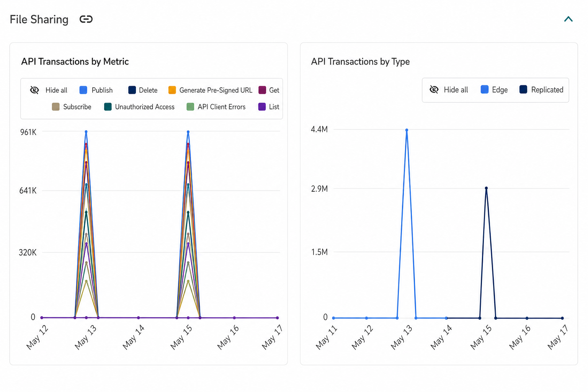Click the Unauthorized Access legend label
This screenshot has height=392, width=588.
click(x=145, y=107)
